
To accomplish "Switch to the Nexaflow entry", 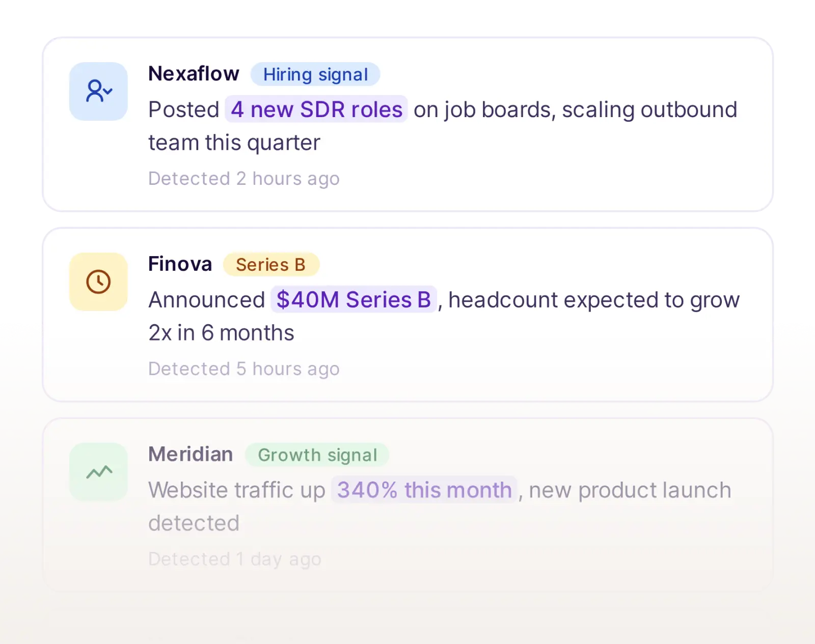I will [194, 73].
